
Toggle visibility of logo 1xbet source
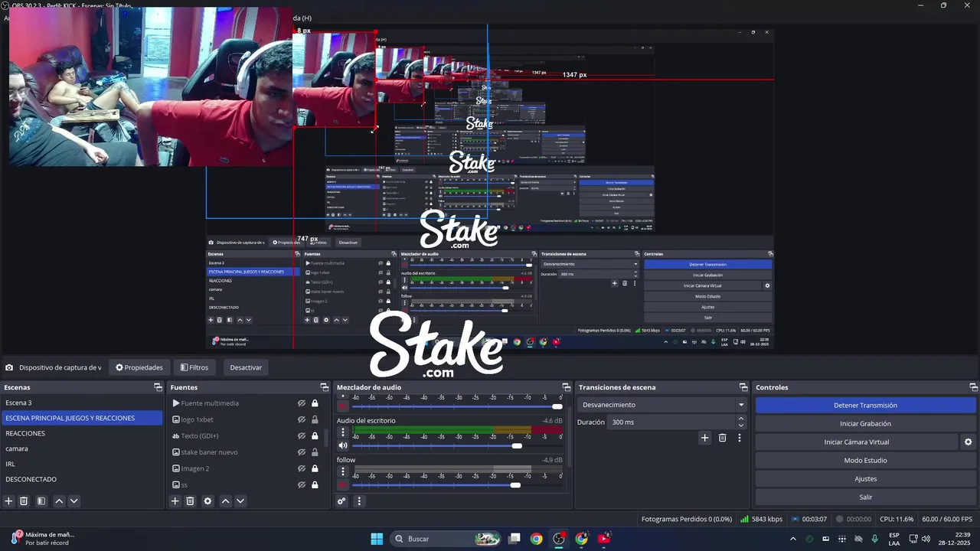click(302, 419)
